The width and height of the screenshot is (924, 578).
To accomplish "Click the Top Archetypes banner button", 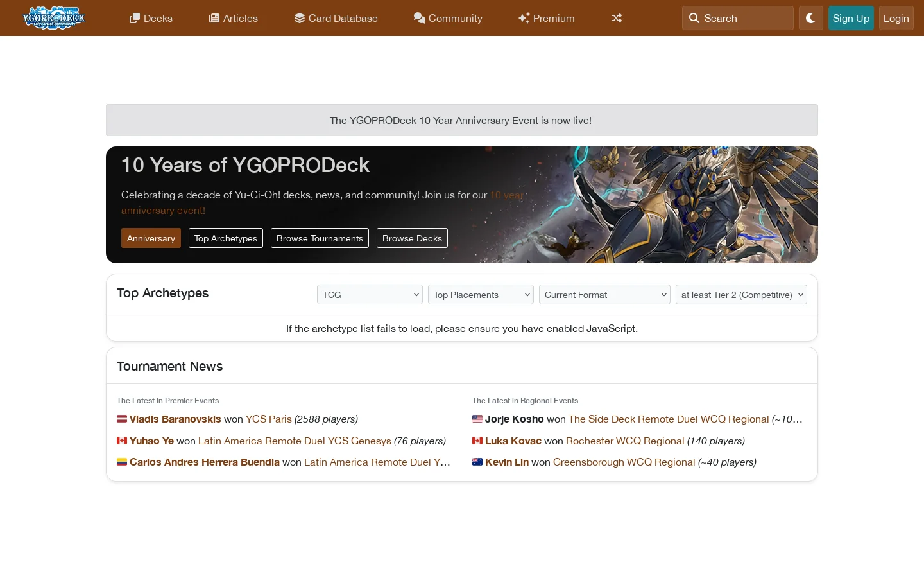I will [226, 238].
